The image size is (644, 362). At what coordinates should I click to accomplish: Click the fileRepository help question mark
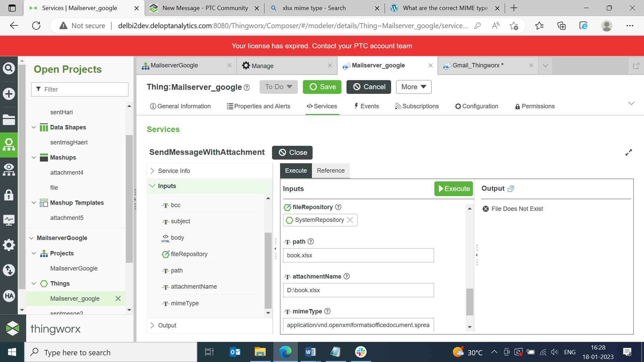click(x=338, y=207)
